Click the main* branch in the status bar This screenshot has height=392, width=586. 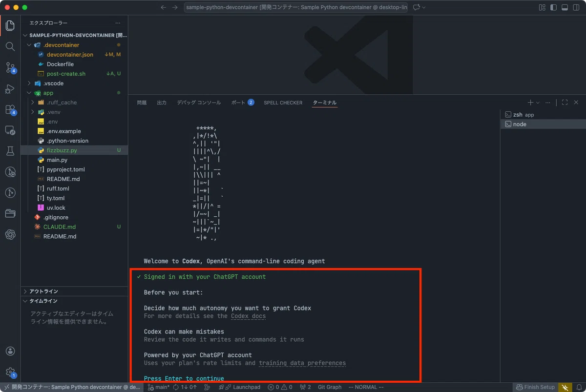coord(159,387)
